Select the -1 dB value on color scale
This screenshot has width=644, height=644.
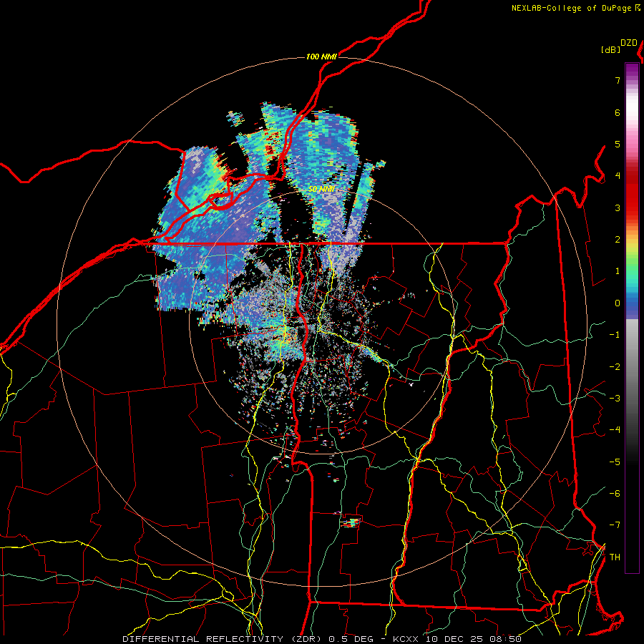pyautogui.click(x=615, y=335)
